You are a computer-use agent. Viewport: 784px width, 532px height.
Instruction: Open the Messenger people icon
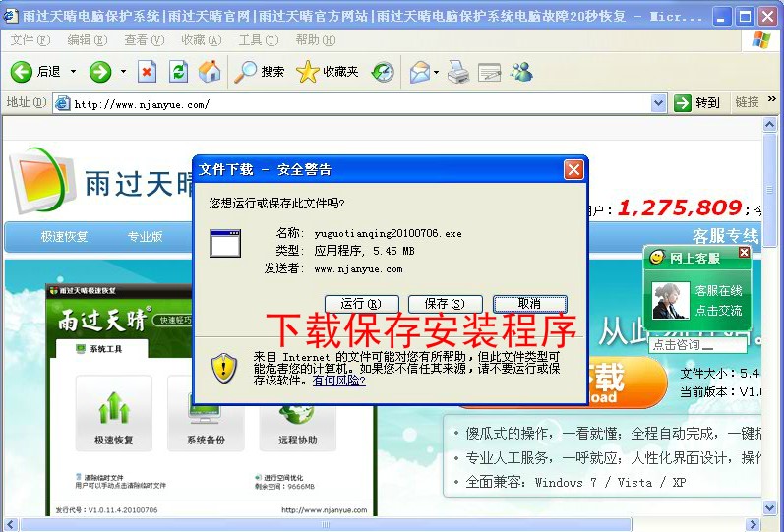521,72
